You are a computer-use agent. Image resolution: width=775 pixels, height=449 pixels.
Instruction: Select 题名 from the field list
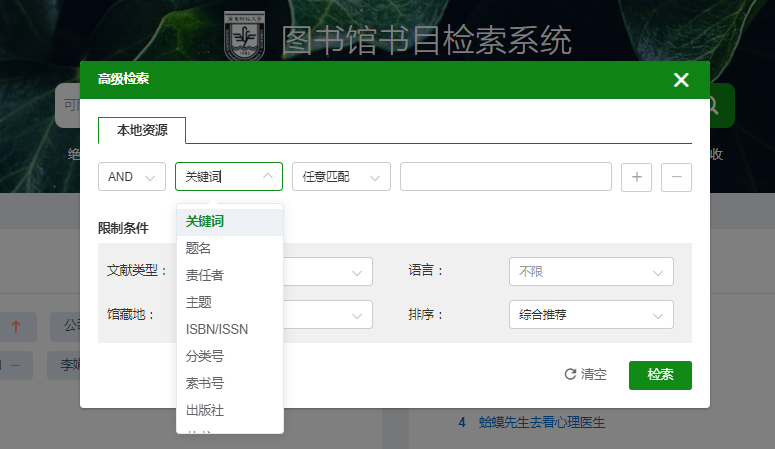(199, 248)
